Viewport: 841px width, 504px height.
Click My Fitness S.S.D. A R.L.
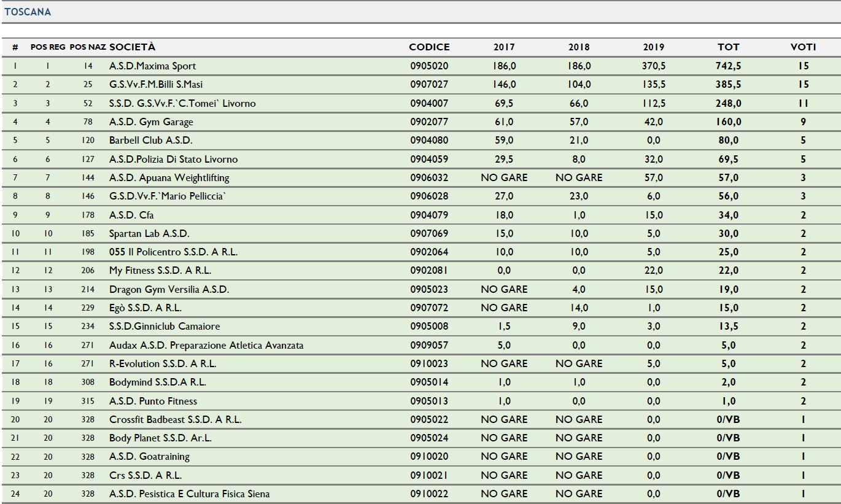(160, 270)
